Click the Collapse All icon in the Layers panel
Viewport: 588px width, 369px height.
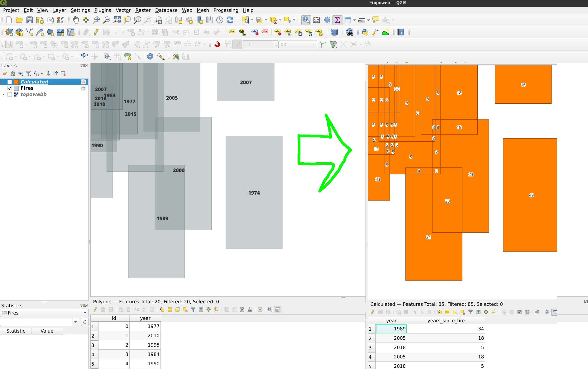point(55,73)
